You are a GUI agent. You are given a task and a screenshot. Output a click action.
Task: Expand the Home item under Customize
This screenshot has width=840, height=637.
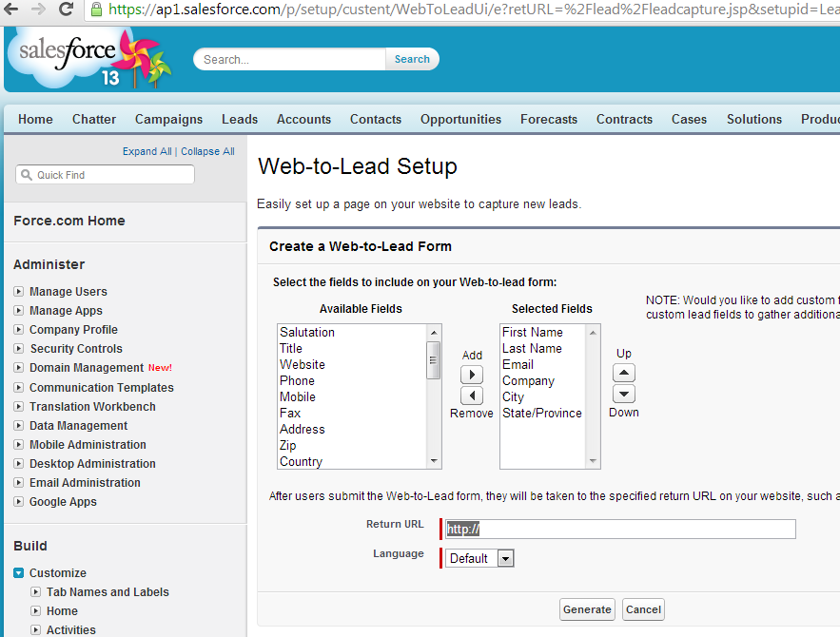35,610
